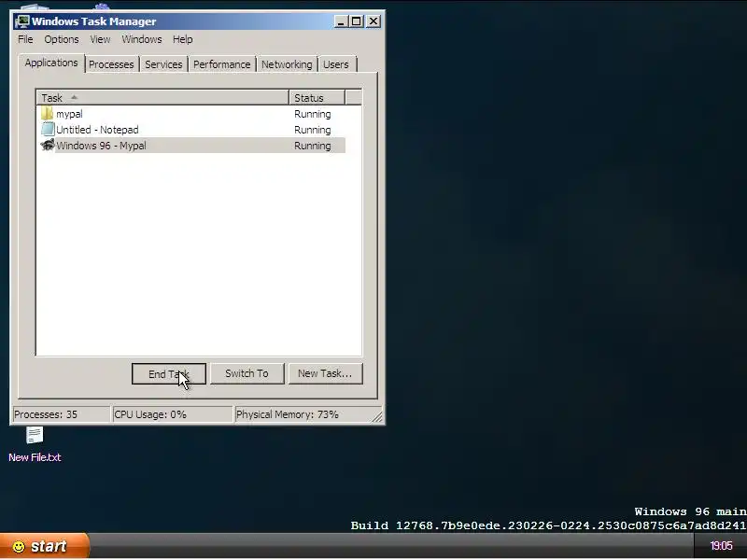Screen dimensions: 747x560
Task: Click the Running status of Windows 96 - Mypal
Action: tap(313, 146)
